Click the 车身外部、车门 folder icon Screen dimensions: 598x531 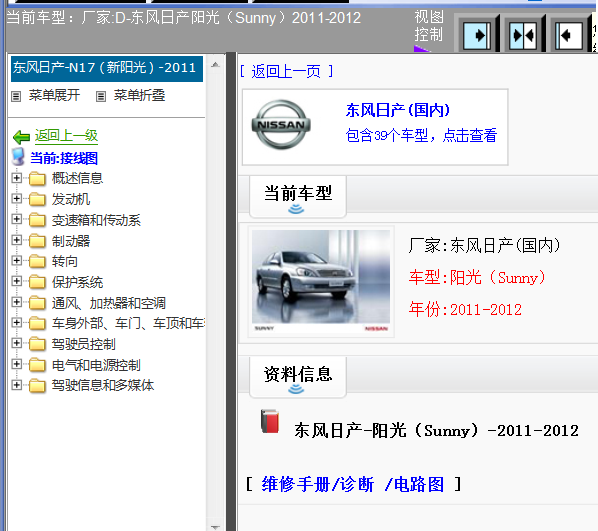coord(37,323)
